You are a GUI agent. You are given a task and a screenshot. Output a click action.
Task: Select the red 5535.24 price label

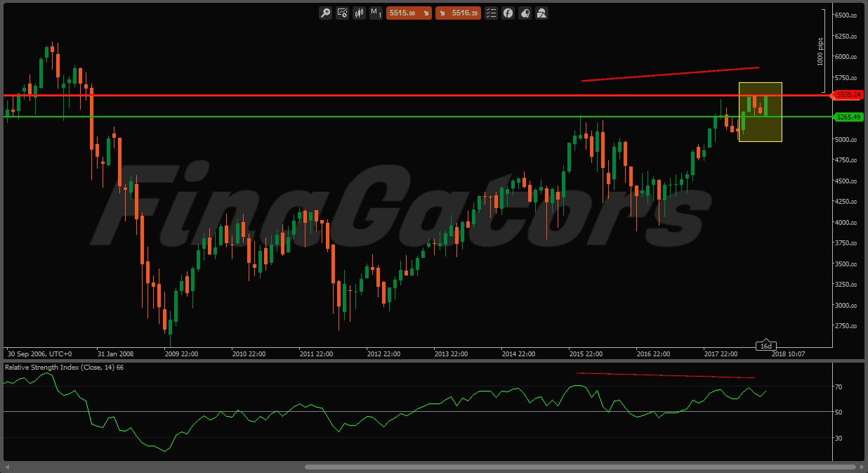(x=847, y=95)
